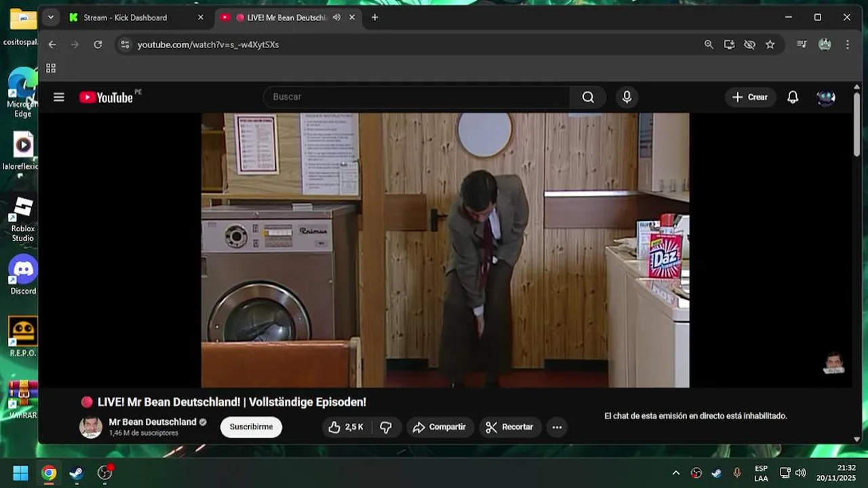
Task: Open Mr Bean Deutschland channel avatar
Action: point(91,427)
